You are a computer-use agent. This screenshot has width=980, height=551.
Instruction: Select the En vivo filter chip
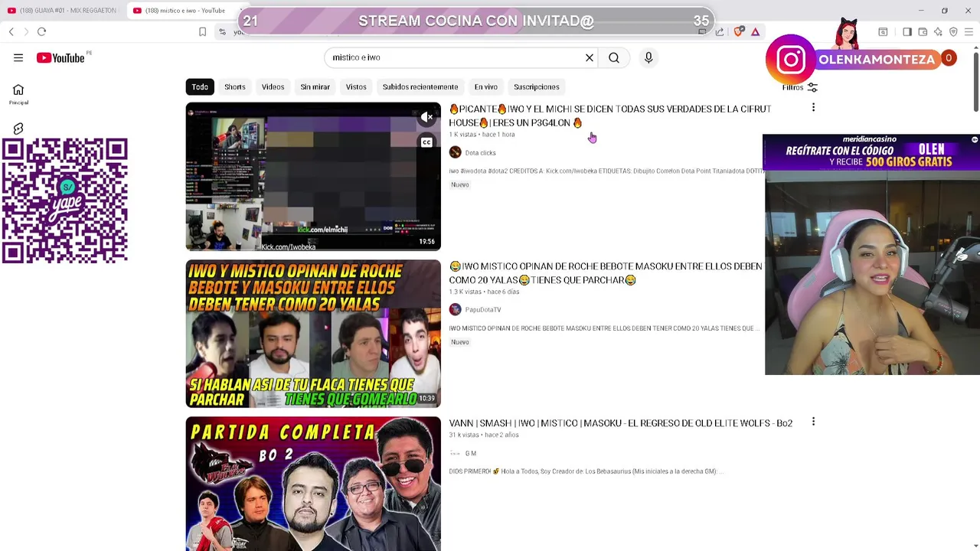(x=485, y=87)
